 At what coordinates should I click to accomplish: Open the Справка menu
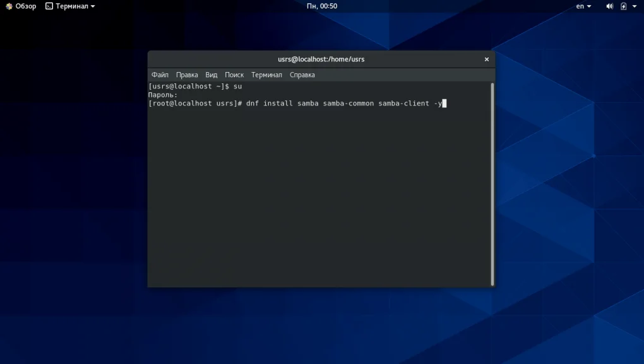(x=302, y=75)
